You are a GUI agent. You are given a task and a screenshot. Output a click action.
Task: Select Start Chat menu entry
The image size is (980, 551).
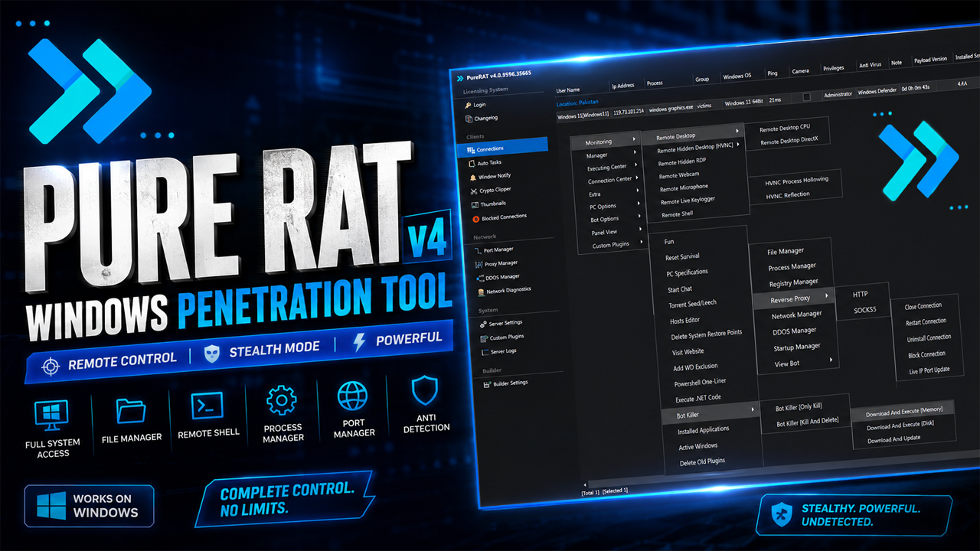680,289
